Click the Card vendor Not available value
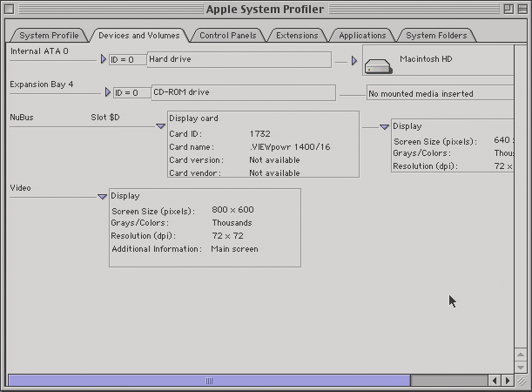 [274, 173]
